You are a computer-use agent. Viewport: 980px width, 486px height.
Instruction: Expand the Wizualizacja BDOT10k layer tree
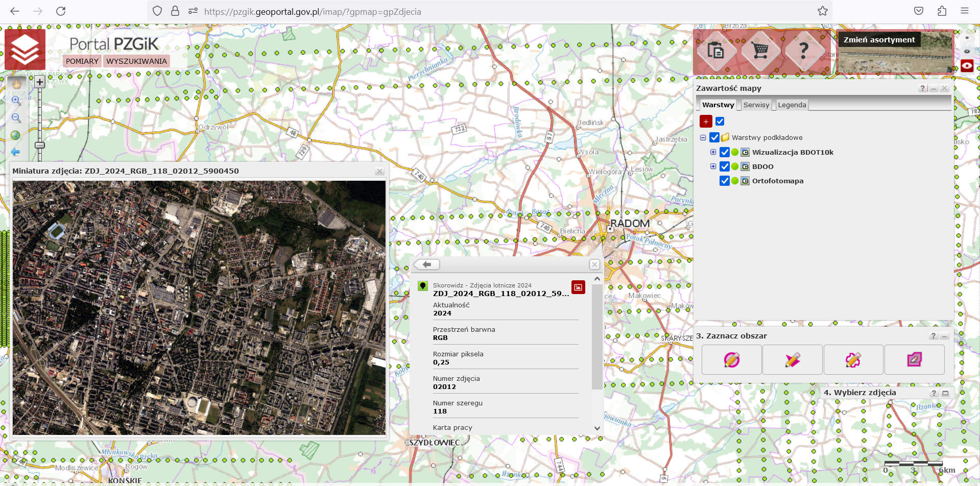(713, 152)
